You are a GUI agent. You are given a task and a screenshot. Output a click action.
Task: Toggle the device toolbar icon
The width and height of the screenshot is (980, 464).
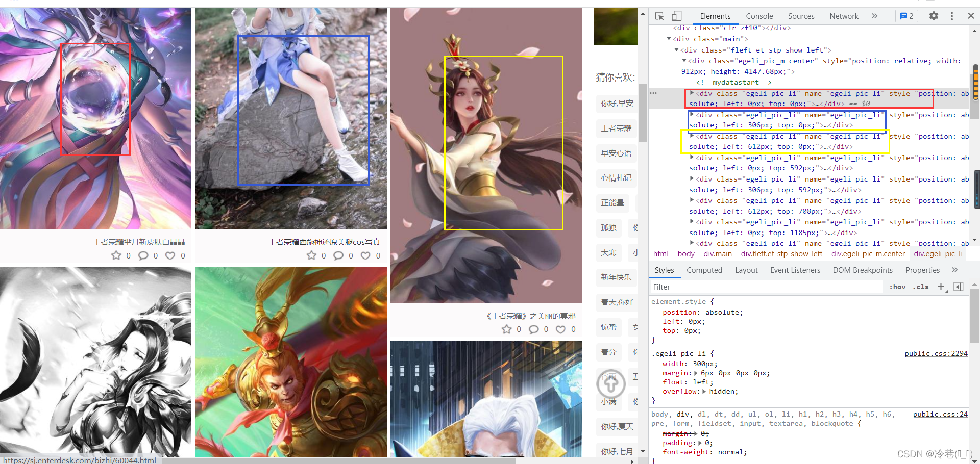coord(676,16)
